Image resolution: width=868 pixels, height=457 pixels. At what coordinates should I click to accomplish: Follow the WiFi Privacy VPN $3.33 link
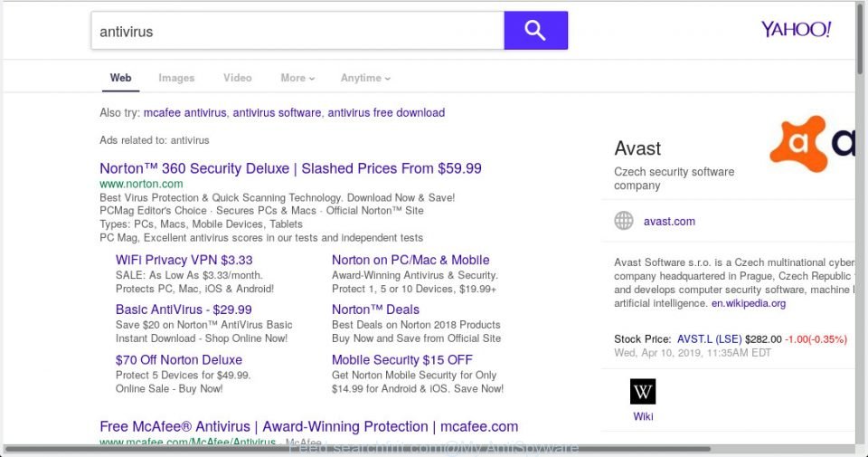[x=184, y=260]
